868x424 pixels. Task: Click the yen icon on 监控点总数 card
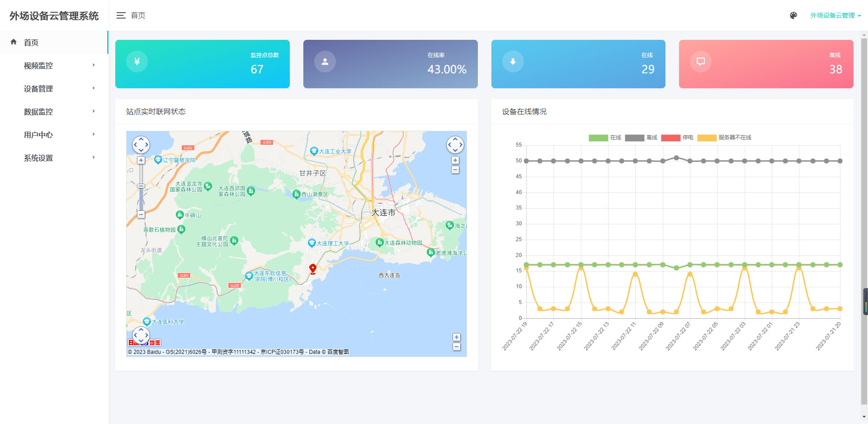tap(137, 62)
